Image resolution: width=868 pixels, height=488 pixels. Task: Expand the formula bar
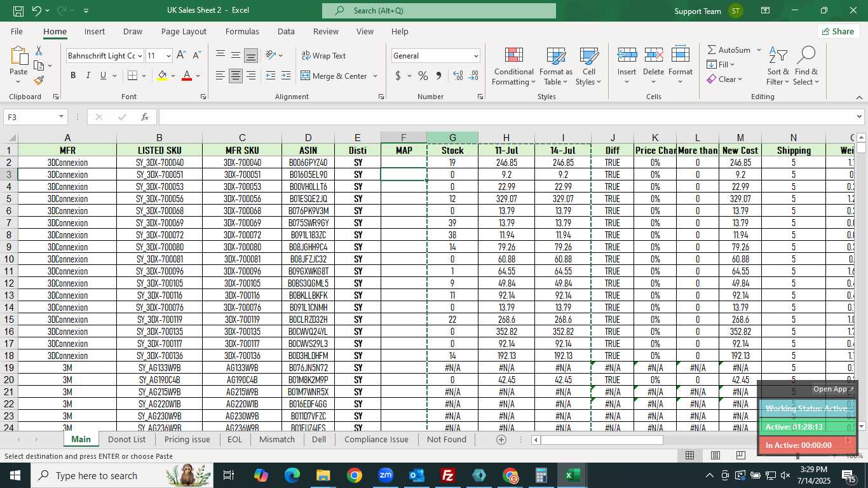pyautogui.click(x=860, y=117)
